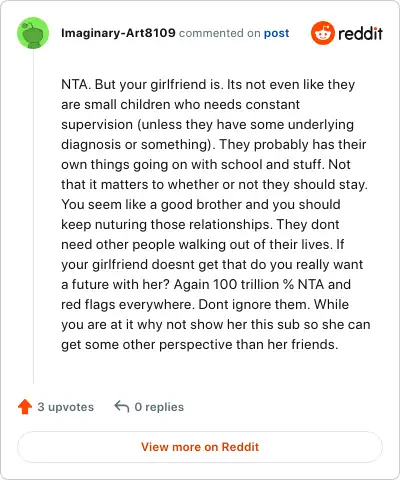Click the "3 upvotes" count label
This screenshot has width=400, height=480.
65,407
